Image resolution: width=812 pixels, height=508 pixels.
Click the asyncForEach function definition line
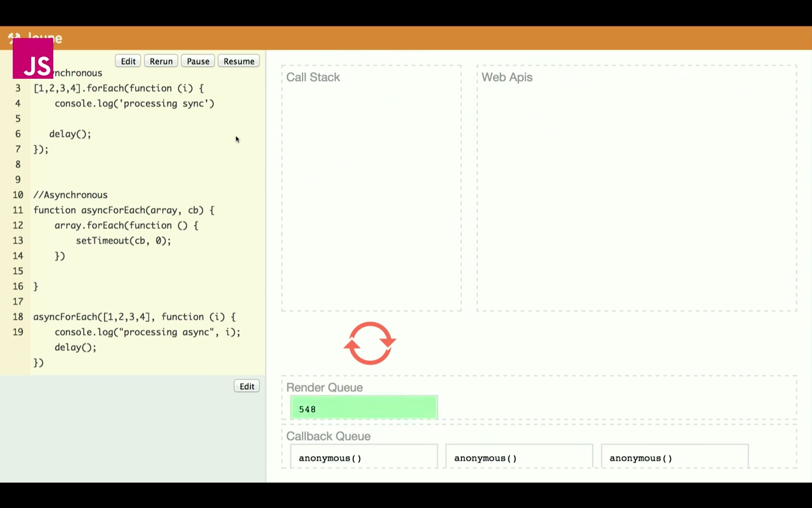[124, 210]
